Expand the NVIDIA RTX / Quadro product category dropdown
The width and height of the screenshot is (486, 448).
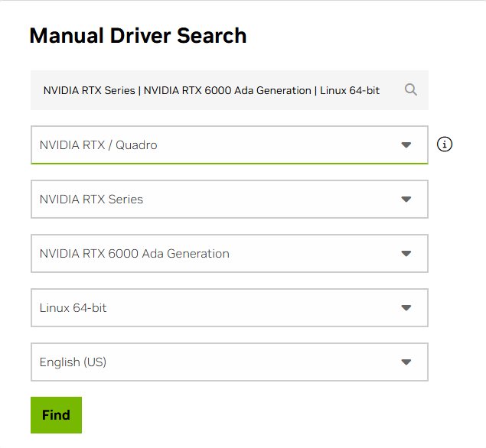pos(230,145)
